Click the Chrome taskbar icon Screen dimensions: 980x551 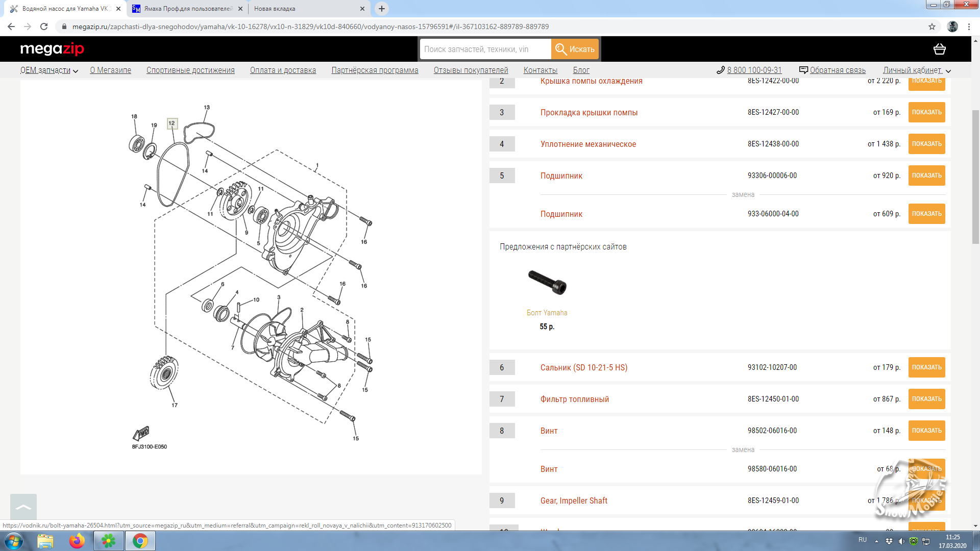point(140,541)
